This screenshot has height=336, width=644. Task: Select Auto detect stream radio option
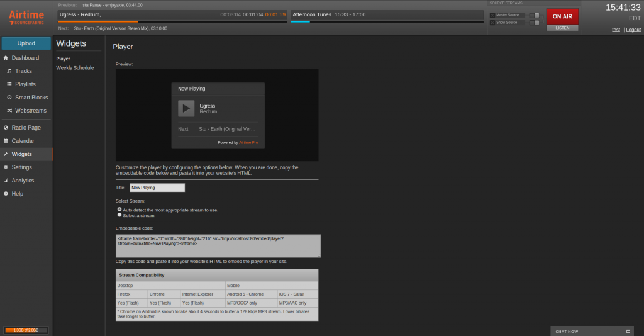click(119, 210)
